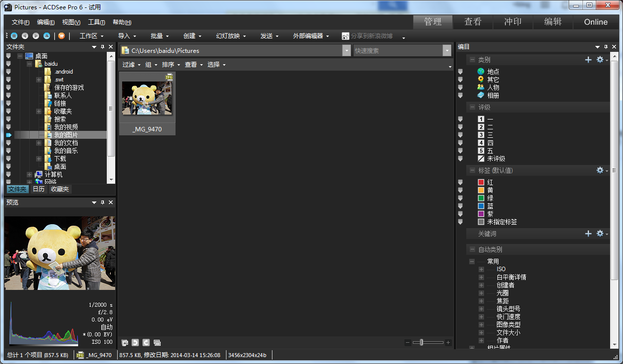Switch to the 查看 mode tab

click(473, 22)
